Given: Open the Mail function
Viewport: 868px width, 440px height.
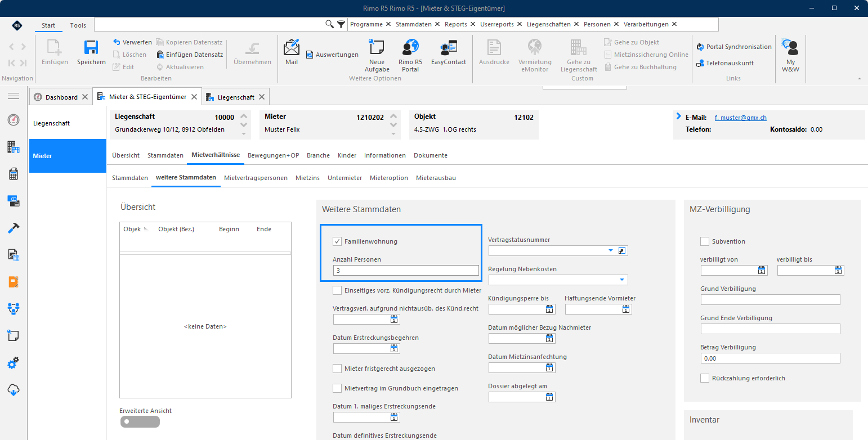Looking at the screenshot, I should tap(292, 53).
